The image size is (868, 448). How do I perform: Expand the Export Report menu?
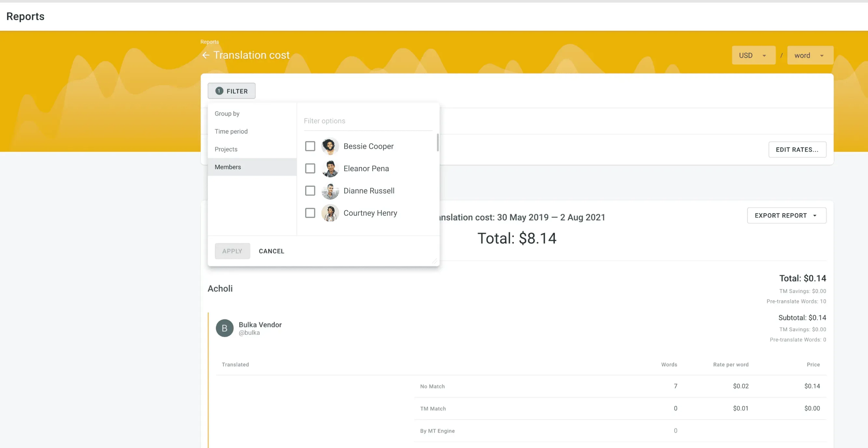click(780, 216)
